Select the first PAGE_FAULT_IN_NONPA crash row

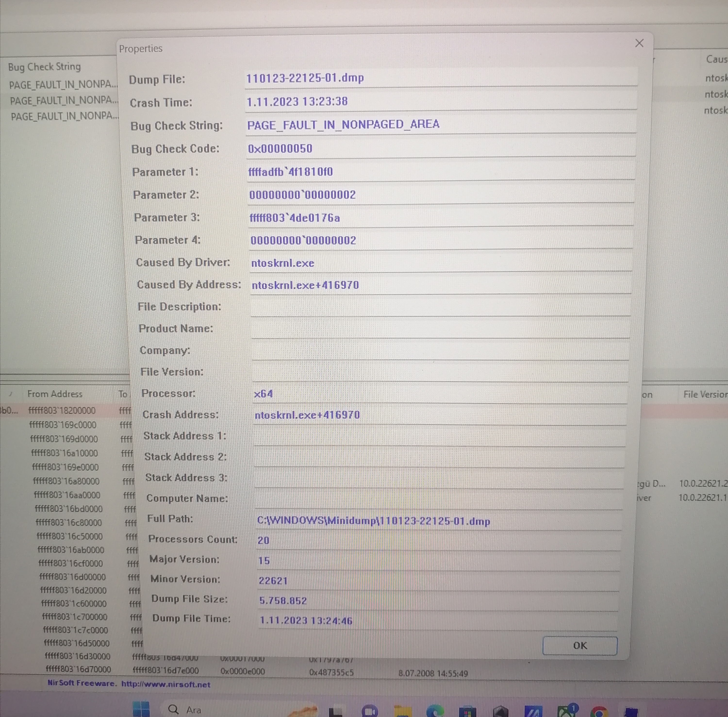pos(63,85)
